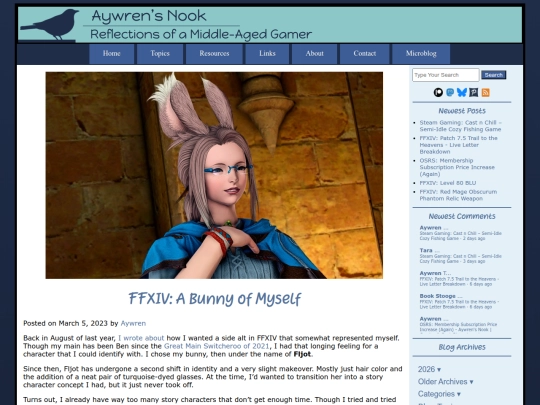
Task: Open 'Steam Gaming: Cast n Chill' newest post
Action: point(460,126)
